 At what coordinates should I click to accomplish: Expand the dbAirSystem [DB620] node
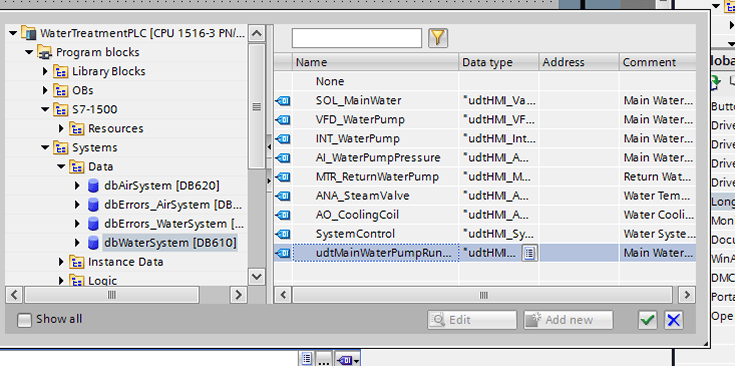pyautogui.click(x=77, y=186)
